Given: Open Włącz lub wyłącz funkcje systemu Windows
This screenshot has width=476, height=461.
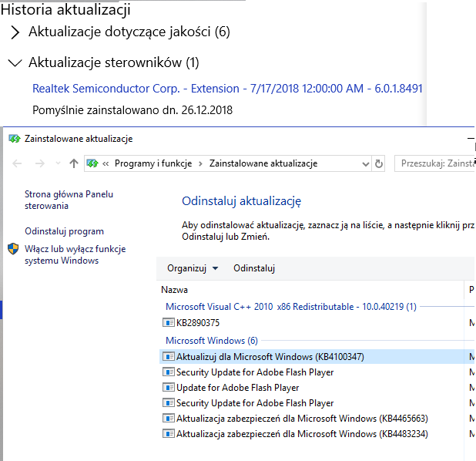Looking at the screenshot, I should tap(75, 254).
